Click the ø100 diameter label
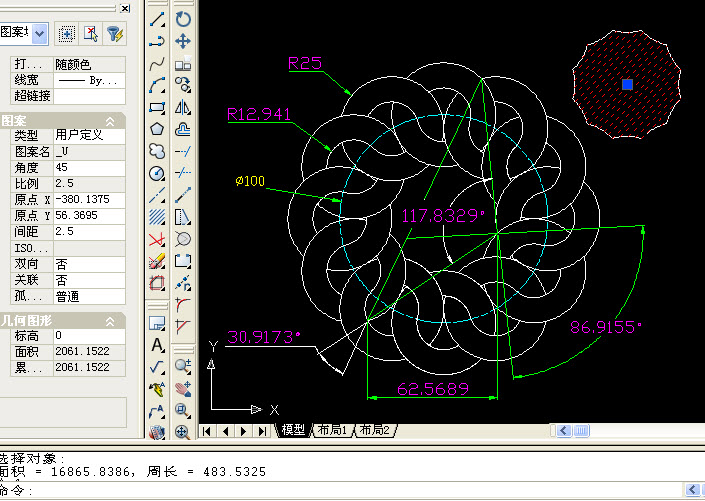Screen dimensions: 705x501 (x=250, y=181)
